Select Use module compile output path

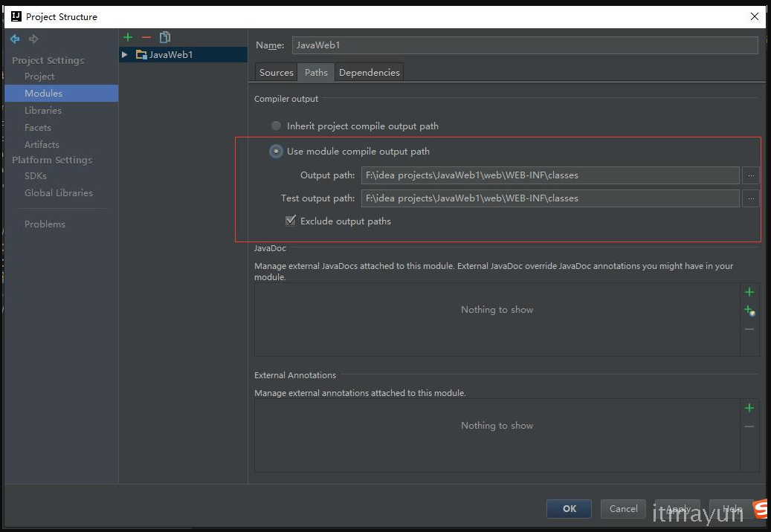click(277, 152)
